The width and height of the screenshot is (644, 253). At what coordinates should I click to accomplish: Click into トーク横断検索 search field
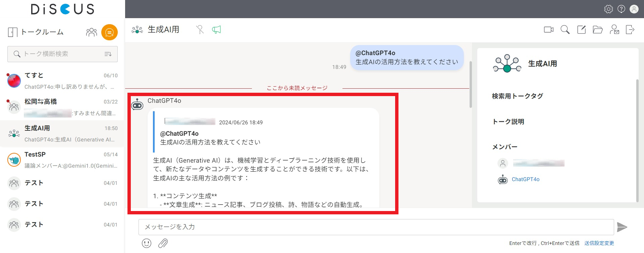click(x=62, y=54)
